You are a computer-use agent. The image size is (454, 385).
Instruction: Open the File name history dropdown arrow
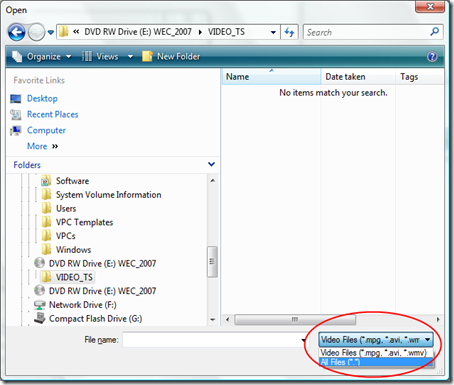click(x=303, y=340)
